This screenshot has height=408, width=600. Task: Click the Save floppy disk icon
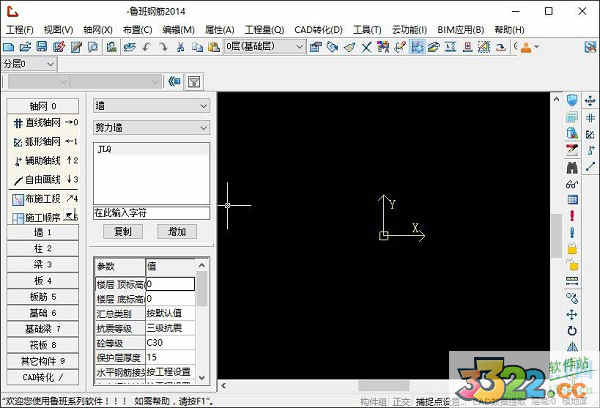[x=42, y=47]
